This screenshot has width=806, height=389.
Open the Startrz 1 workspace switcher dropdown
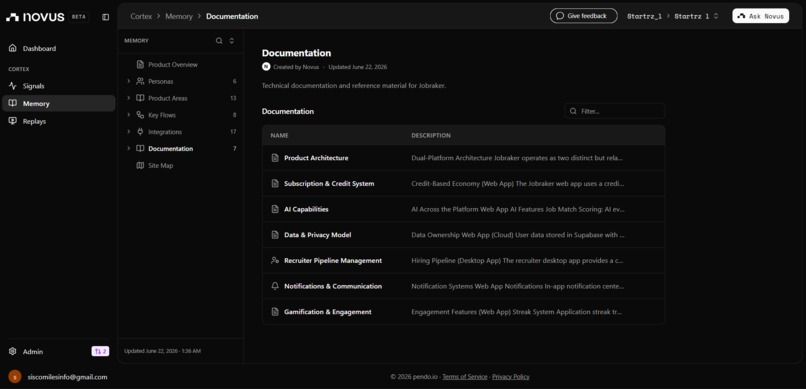tap(697, 16)
